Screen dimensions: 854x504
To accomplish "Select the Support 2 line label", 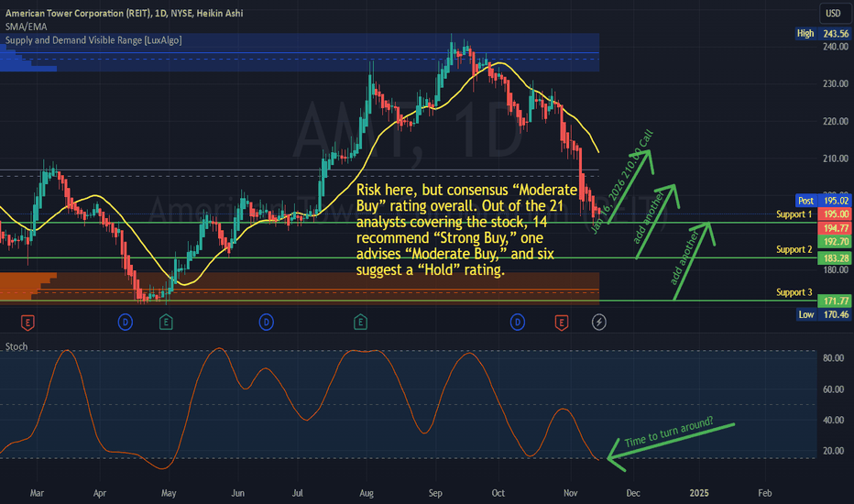I will coord(794,249).
